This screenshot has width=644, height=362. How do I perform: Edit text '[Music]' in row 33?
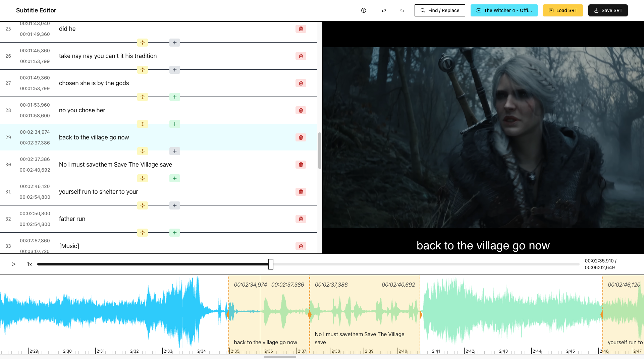point(69,246)
